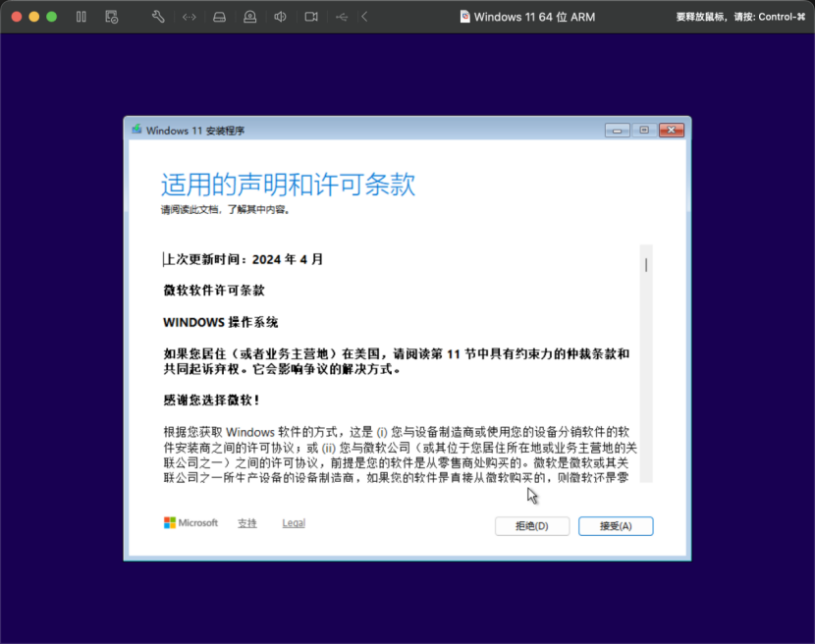
Task: Click the camera device icon
Action: click(x=311, y=17)
